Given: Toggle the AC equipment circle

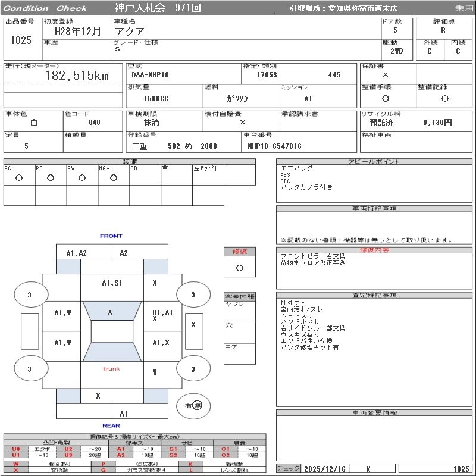Looking at the screenshot, I should click(19, 177).
